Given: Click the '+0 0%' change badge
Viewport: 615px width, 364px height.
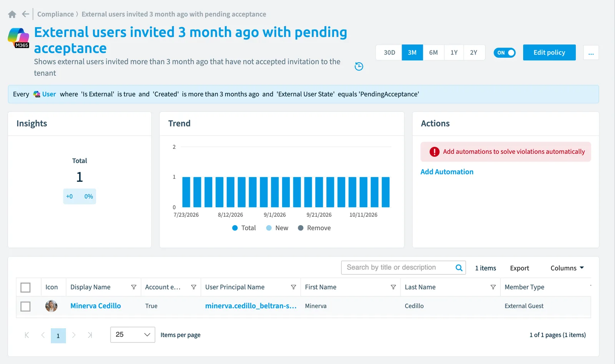Looking at the screenshot, I should click(80, 196).
